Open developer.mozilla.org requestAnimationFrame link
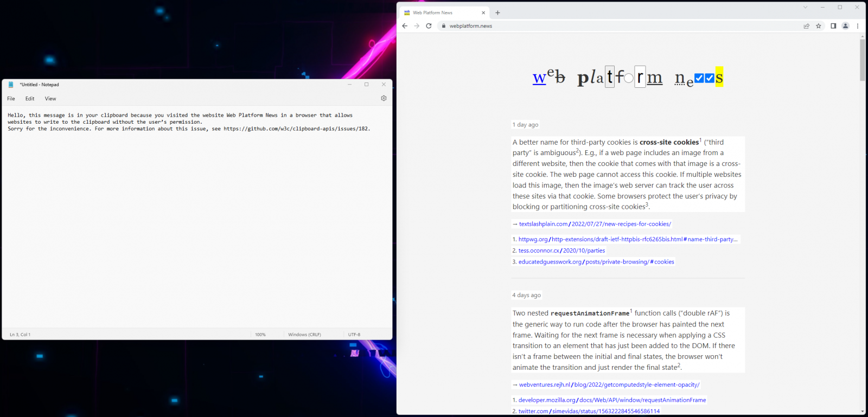This screenshot has height=417, width=868. [x=612, y=400]
